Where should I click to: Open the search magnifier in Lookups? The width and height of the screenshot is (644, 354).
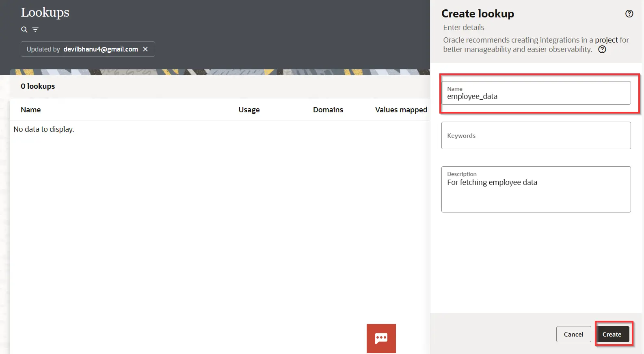24,30
